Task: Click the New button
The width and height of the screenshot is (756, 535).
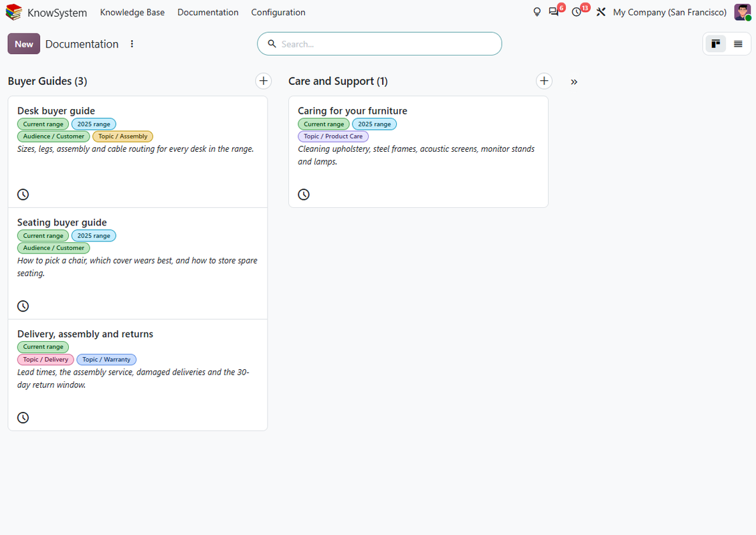Action: pyautogui.click(x=23, y=44)
